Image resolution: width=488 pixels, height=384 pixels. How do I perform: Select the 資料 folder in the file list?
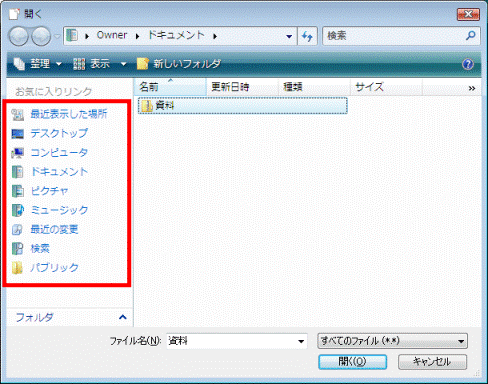[243, 106]
